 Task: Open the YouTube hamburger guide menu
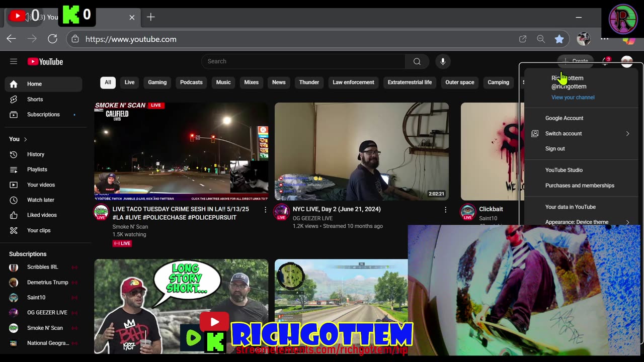coord(14,61)
